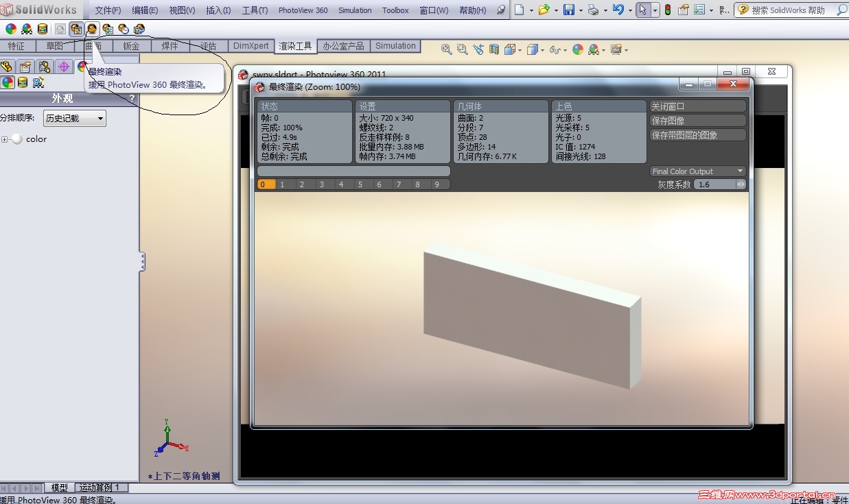The width and height of the screenshot is (849, 504).
Task: Launch the Final Render tool icon
Action: [x=92, y=29]
